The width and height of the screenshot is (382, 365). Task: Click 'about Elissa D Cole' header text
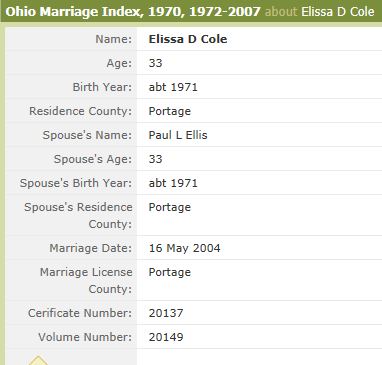320,12
